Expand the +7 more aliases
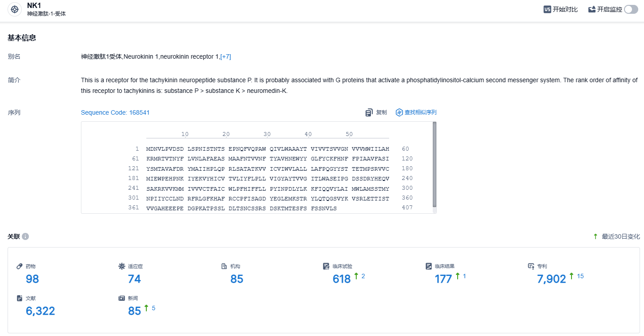The image size is (644, 336). (225, 56)
